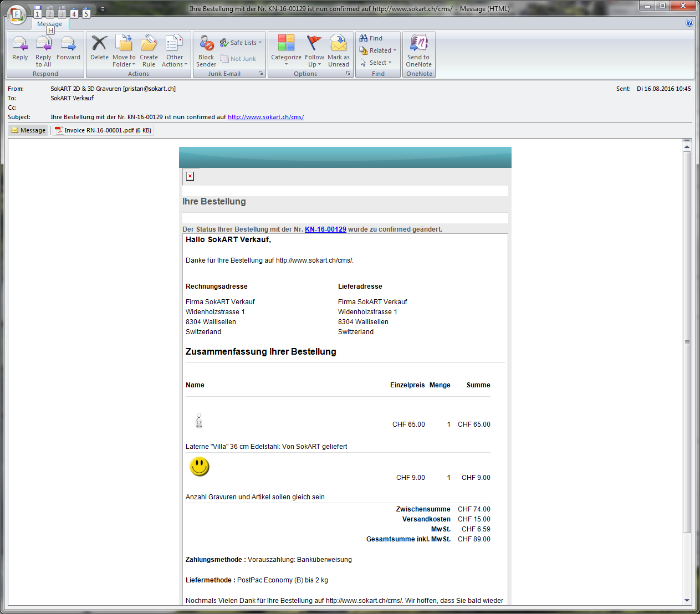Click Anzahl Gravuren und Artikel text

[255, 497]
